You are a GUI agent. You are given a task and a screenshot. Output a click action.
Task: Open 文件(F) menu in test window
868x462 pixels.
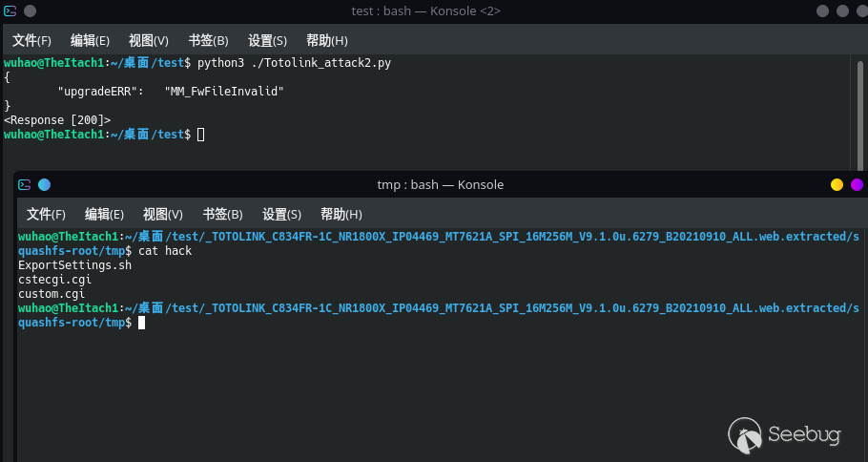31,41
